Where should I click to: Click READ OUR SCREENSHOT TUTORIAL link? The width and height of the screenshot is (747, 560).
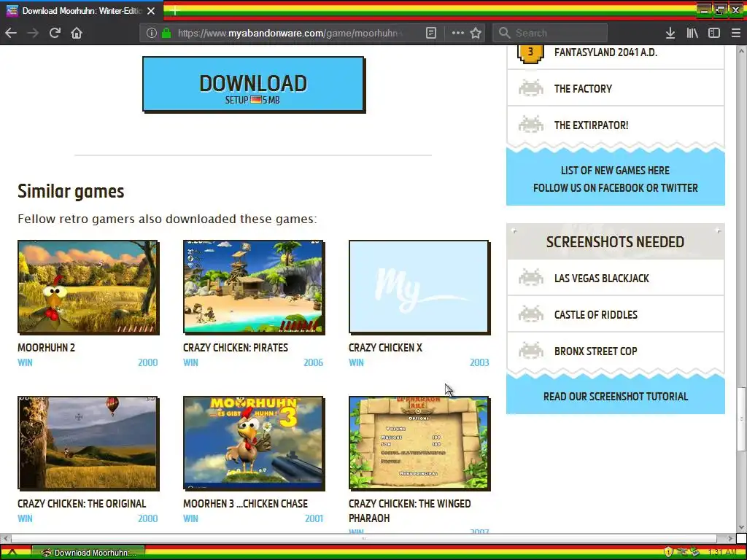tap(616, 397)
